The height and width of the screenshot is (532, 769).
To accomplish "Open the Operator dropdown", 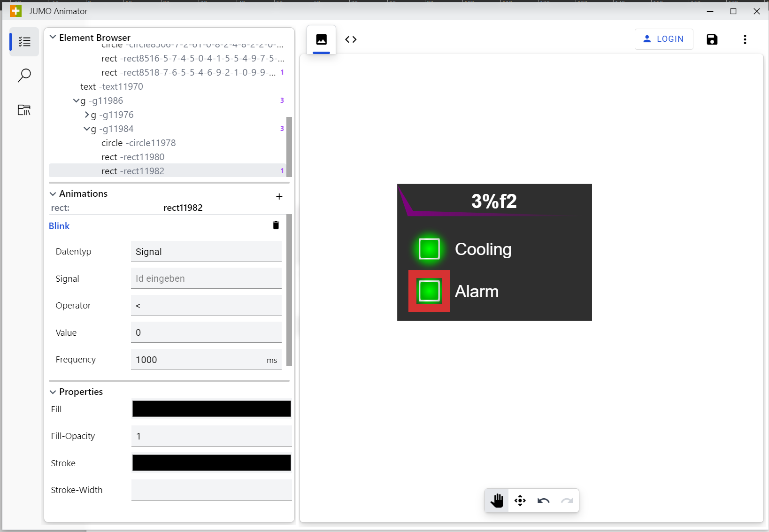I will click(206, 306).
